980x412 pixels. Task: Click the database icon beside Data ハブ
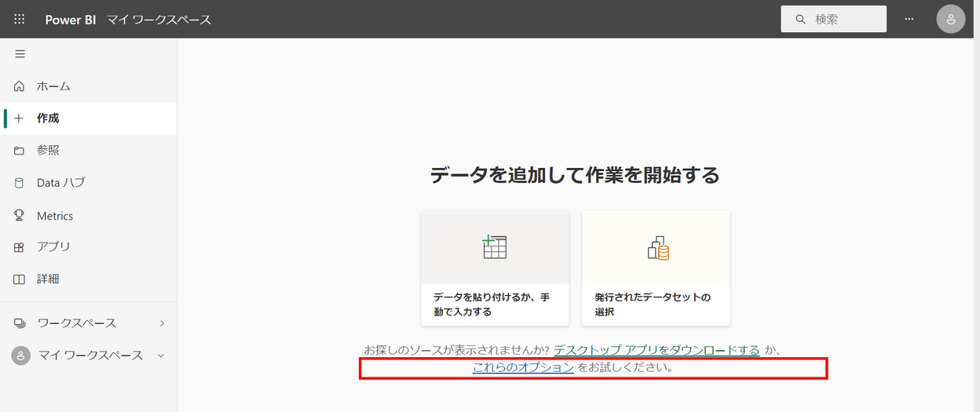click(20, 183)
